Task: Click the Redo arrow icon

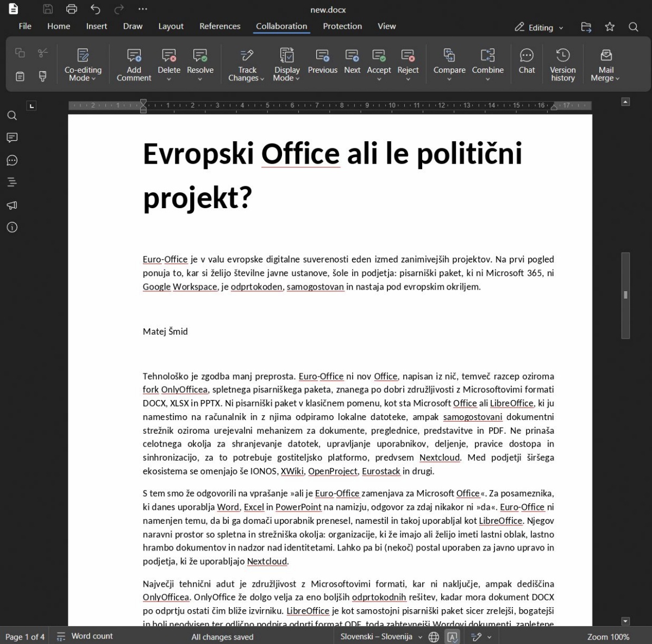Action: (x=119, y=9)
